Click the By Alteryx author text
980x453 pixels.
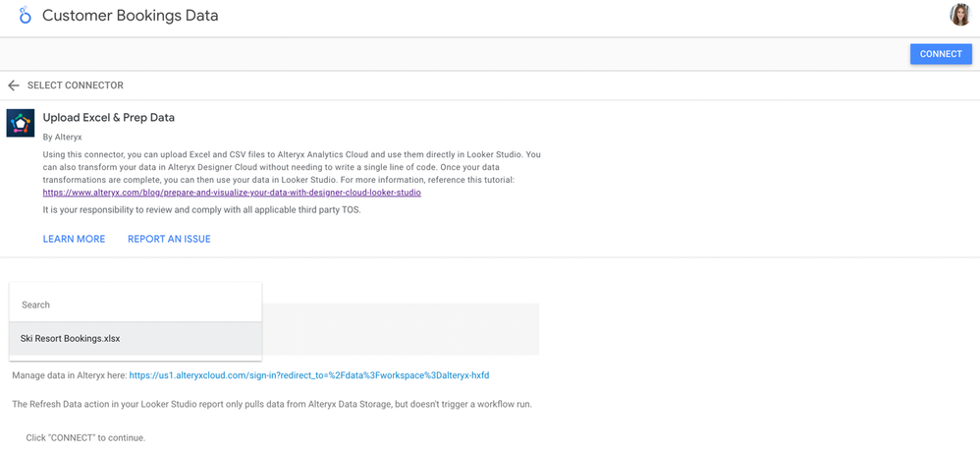[x=62, y=138]
